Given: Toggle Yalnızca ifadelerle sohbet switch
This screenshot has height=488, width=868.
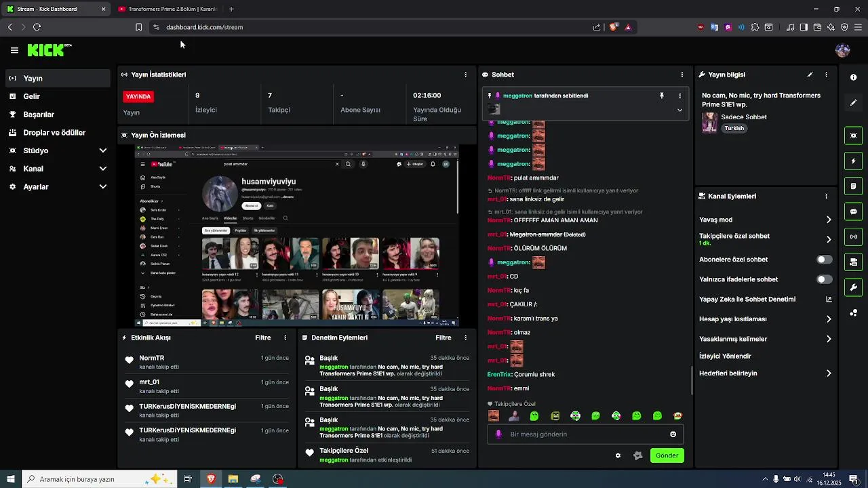Looking at the screenshot, I should [824, 279].
